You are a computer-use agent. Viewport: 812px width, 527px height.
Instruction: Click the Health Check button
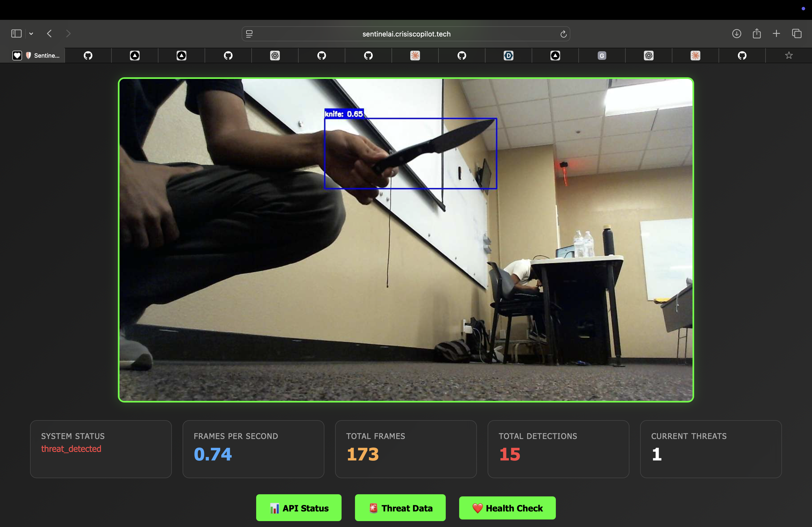pos(507,508)
